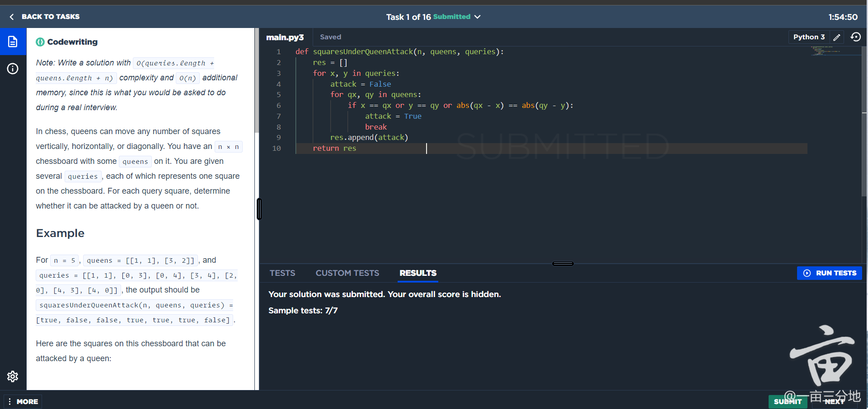Viewport: 868px width, 409px height.
Task: Click the 1:54:50 timer
Action: (843, 17)
